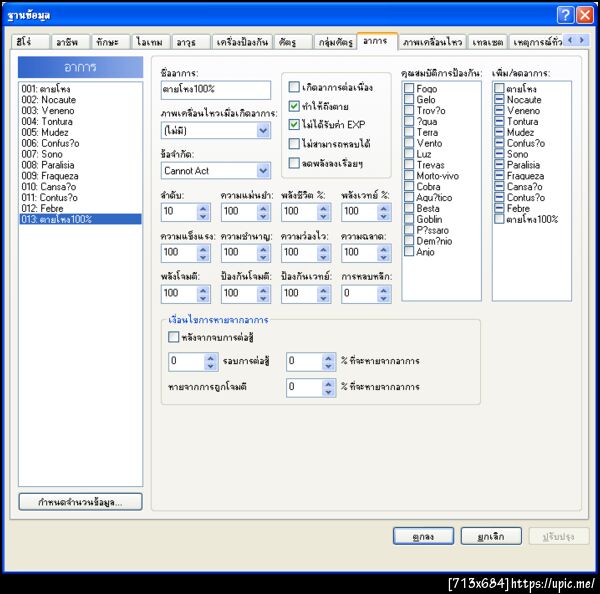
Task: Enable the เกิดอาการต่อเนื่อง checkbox
Action: tap(294, 87)
